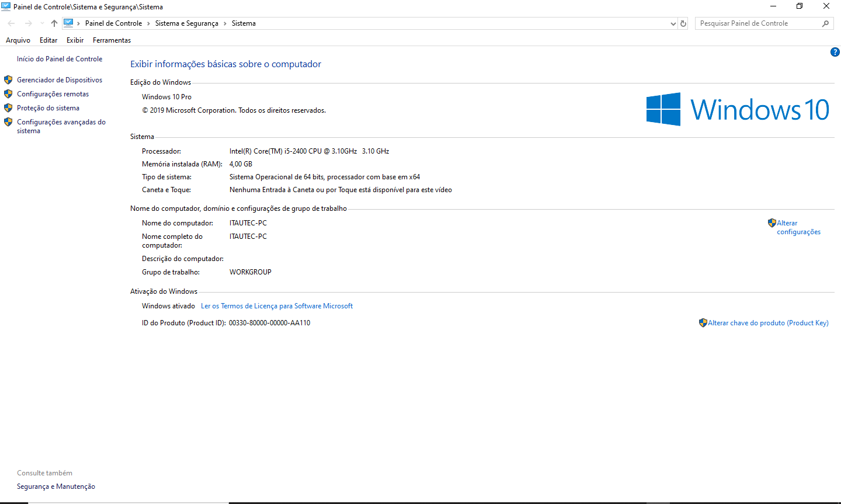The image size is (841, 504).
Task: Open the help question mark icon
Action: tap(835, 52)
